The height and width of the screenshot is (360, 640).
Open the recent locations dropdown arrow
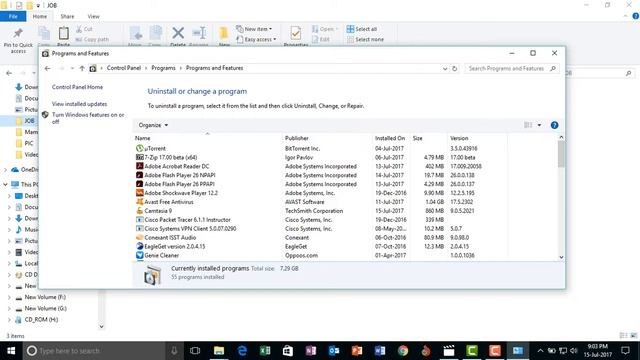click(72, 69)
